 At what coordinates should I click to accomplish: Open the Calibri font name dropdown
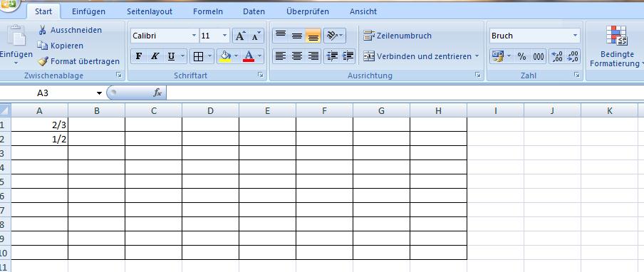tap(194, 36)
